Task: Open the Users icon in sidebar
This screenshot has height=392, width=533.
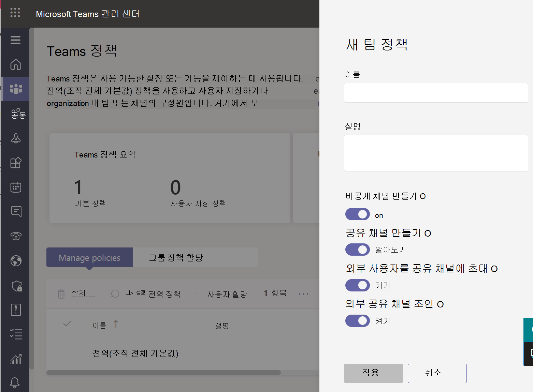Action: pos(18,114)
